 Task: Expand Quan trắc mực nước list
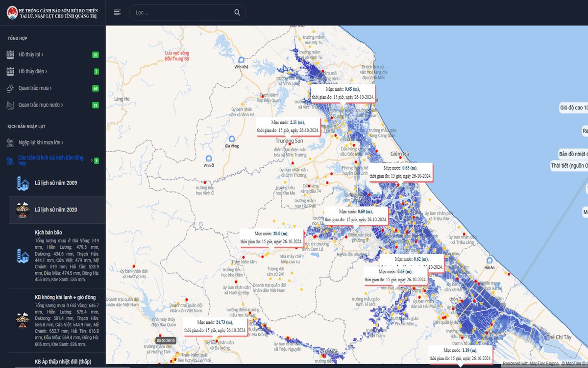tap(41, 105)
